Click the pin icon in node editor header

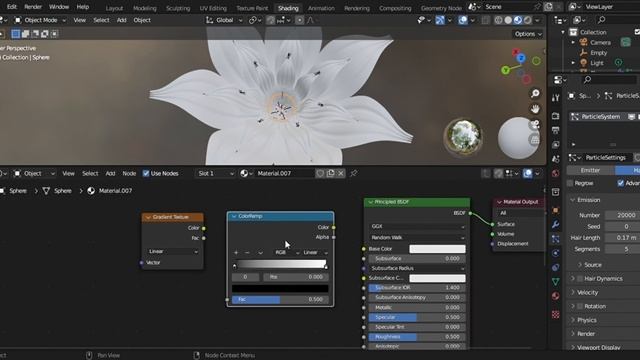coord(354,173)
